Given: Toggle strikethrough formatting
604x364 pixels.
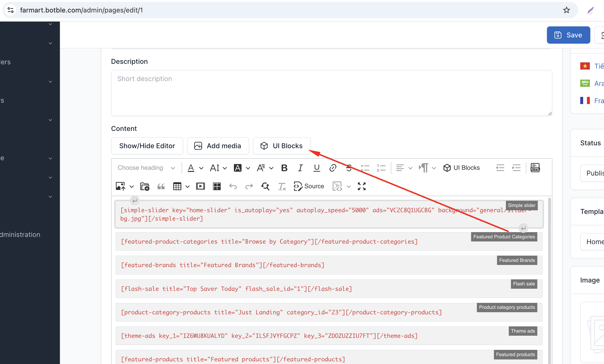Looking at the screenshot, I should (349, 168).
